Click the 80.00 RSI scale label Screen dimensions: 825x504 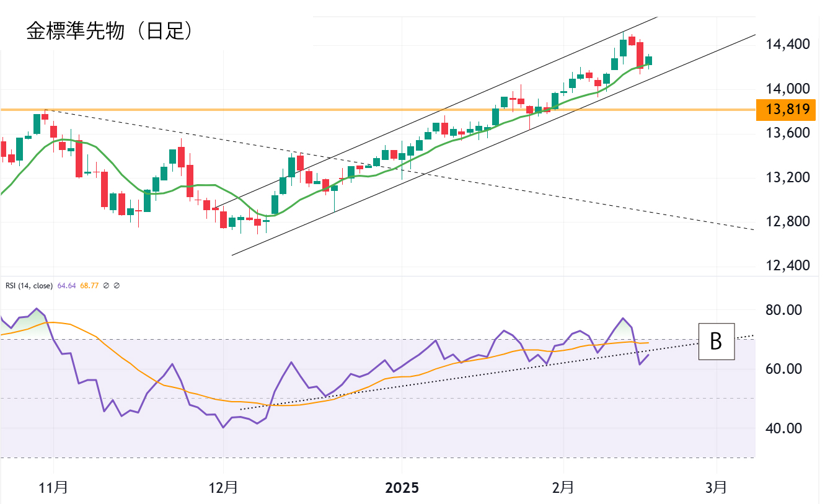pos(784,310)
